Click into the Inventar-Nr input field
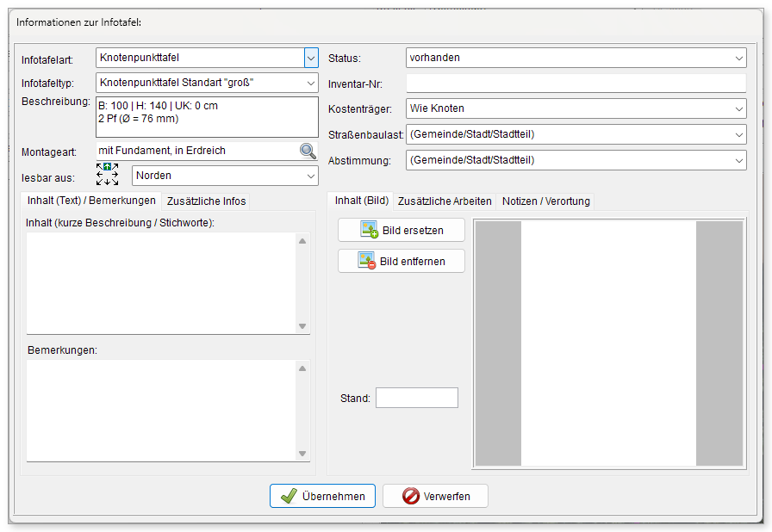Image resolution: width=772 pixels, height=532 pixels. tap(576, 84)
